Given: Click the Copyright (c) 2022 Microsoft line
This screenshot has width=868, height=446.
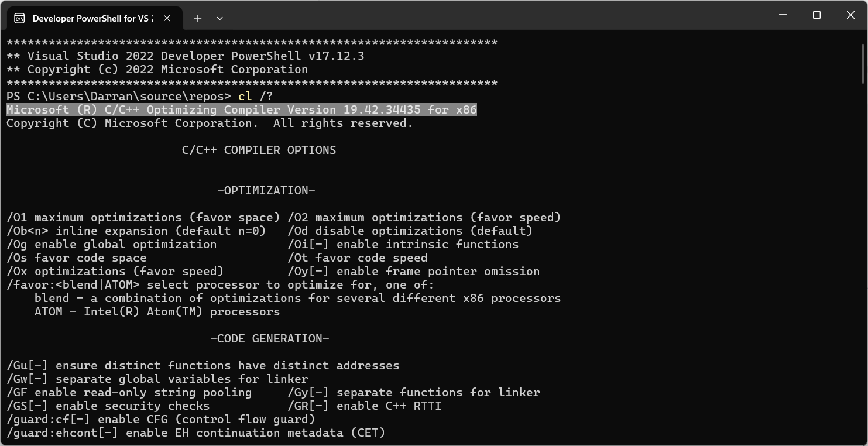Looking at the screenshot, I should pos(157,70).
